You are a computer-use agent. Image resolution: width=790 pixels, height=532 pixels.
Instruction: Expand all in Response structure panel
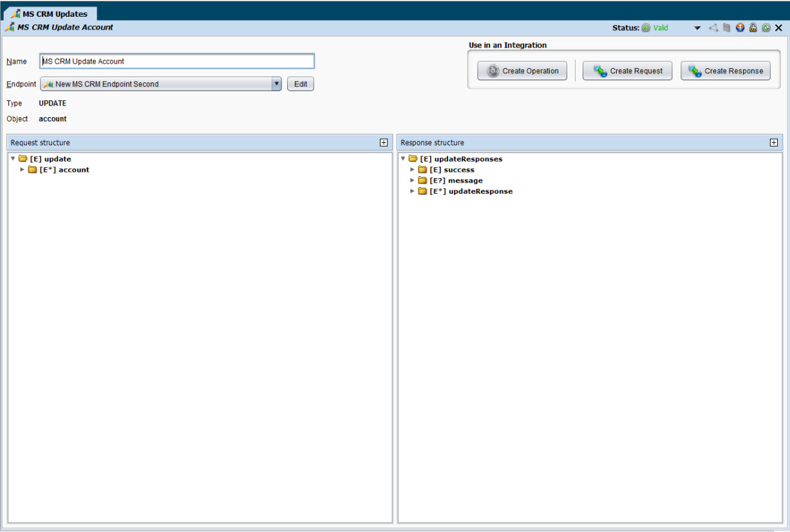[x=774, y=143]
